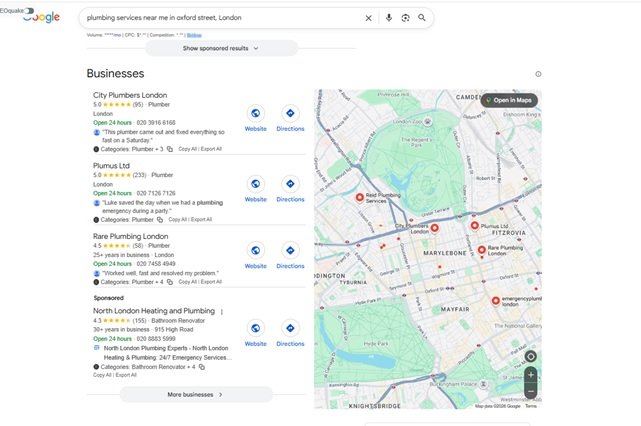Zoom out on the map
This screenshot has width=641, height=426.
(x=530, y=391)
